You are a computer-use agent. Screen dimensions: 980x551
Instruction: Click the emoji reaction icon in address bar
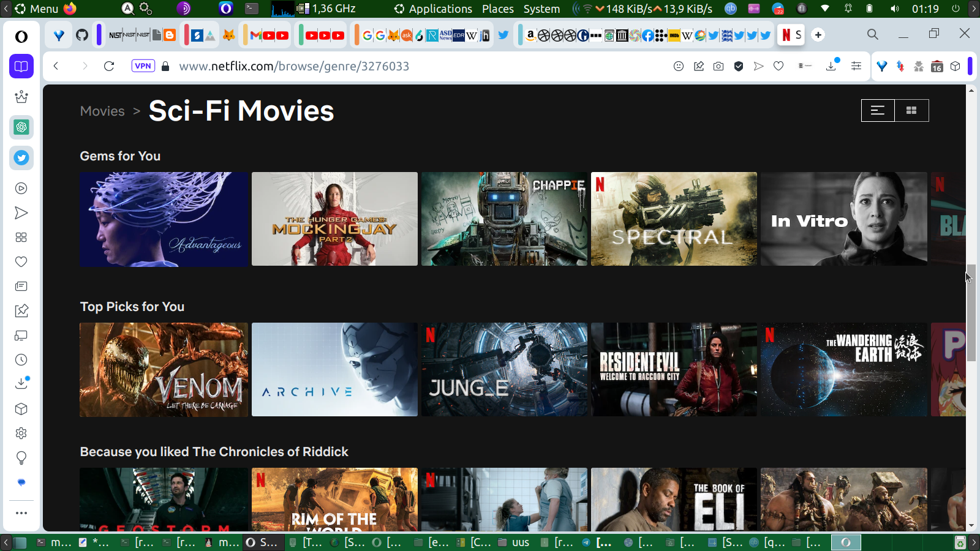[x=679, y=66]
